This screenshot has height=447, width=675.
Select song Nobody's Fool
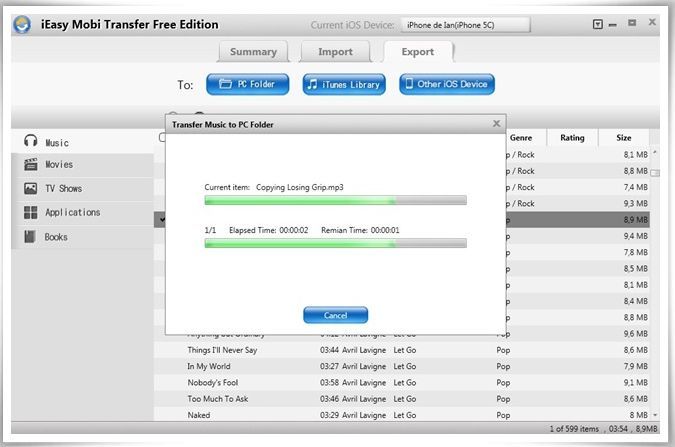[213, 383]
